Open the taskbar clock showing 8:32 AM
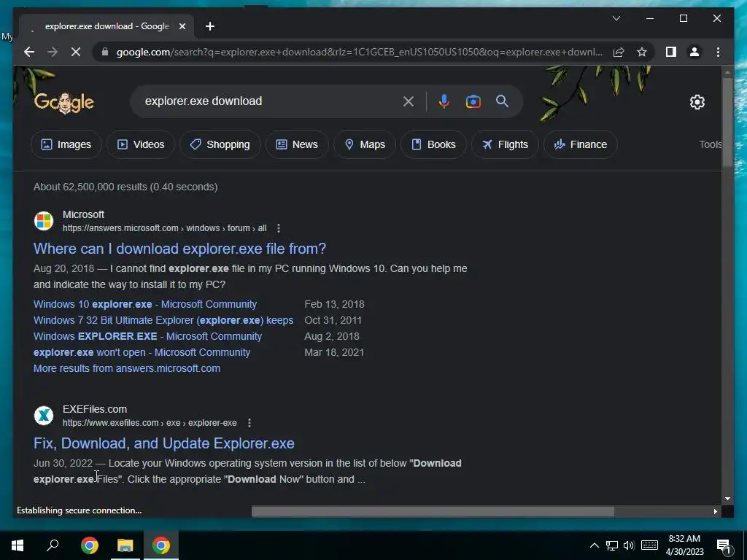Screen dimensions: 747x560 (x=684, y=545)
